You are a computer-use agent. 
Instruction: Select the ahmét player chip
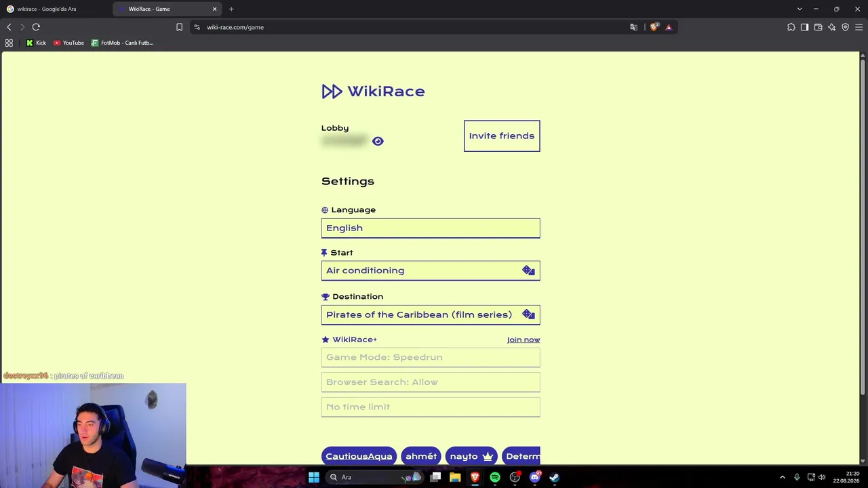[x=421, y=456]
